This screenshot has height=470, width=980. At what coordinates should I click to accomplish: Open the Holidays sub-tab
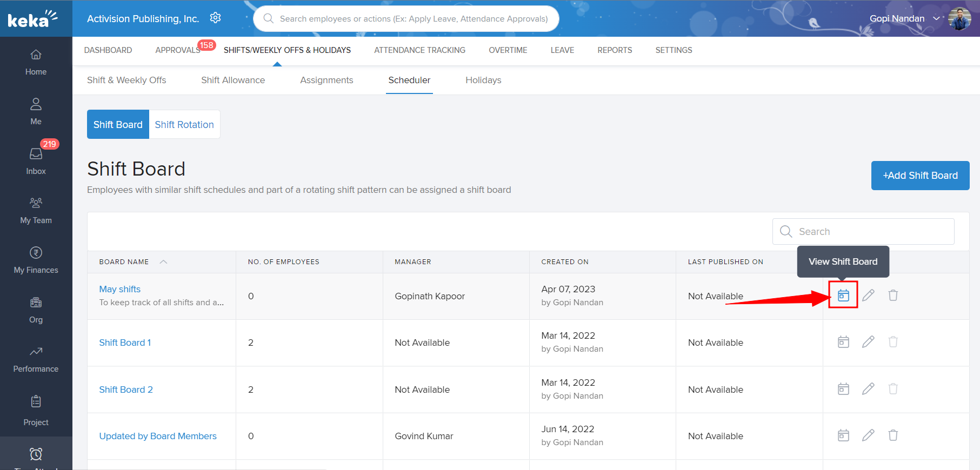483,80
